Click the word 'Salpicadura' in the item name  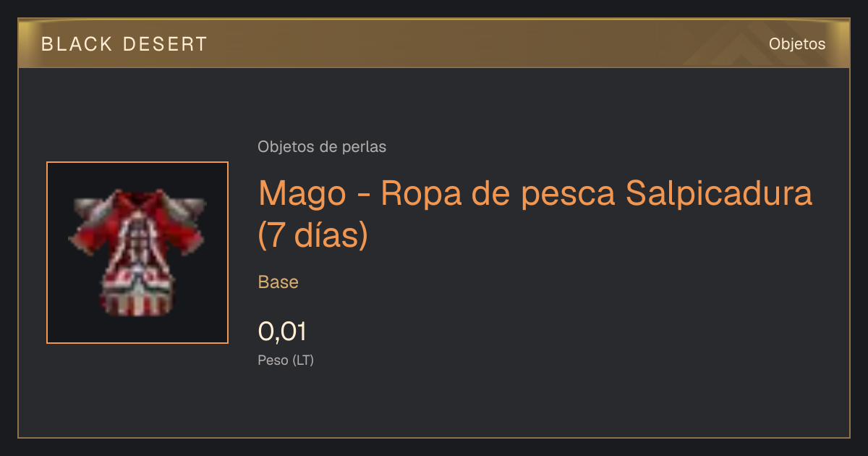click(x=719, y=194)
